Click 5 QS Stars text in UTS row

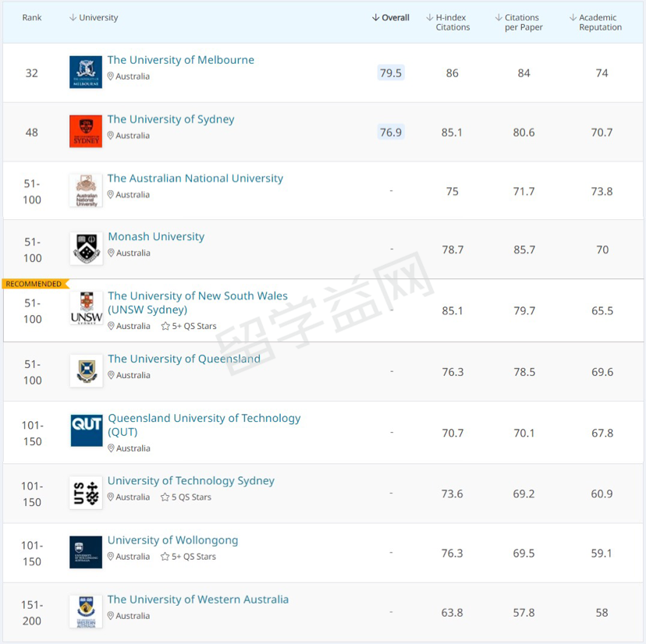[x=192, y=497]
